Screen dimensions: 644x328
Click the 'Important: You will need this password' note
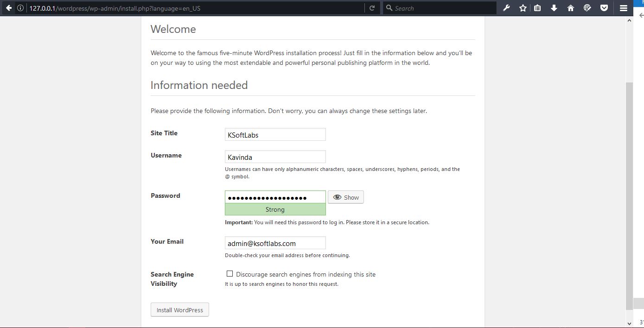(x=327, y=222)
